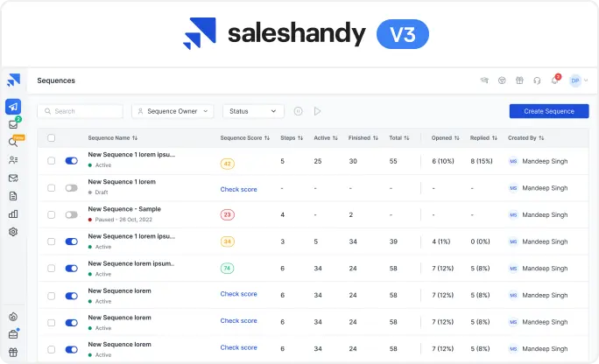Open the templates document icon in sidebar

pyautogui.click(x=13, y=196)
